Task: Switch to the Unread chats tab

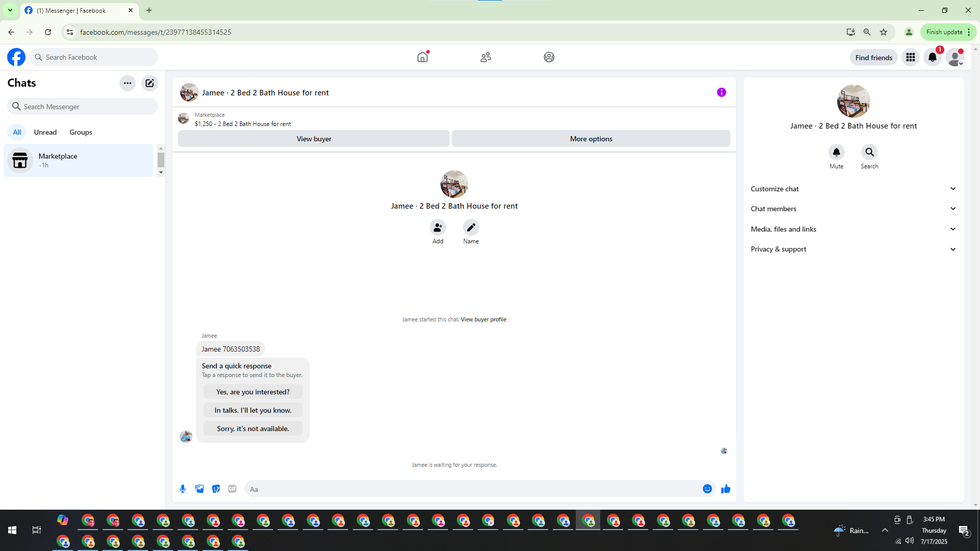Action: coord(45,132)
